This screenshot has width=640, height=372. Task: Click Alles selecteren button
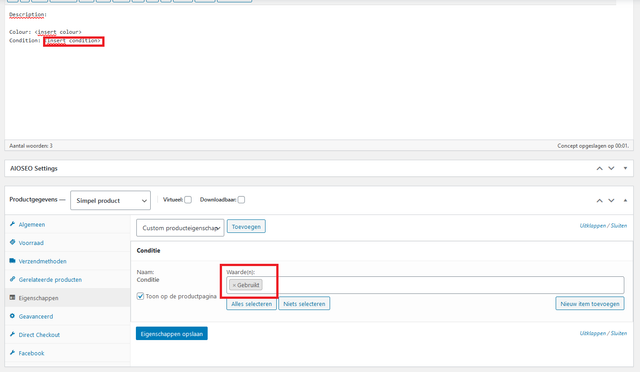point(251,303)
